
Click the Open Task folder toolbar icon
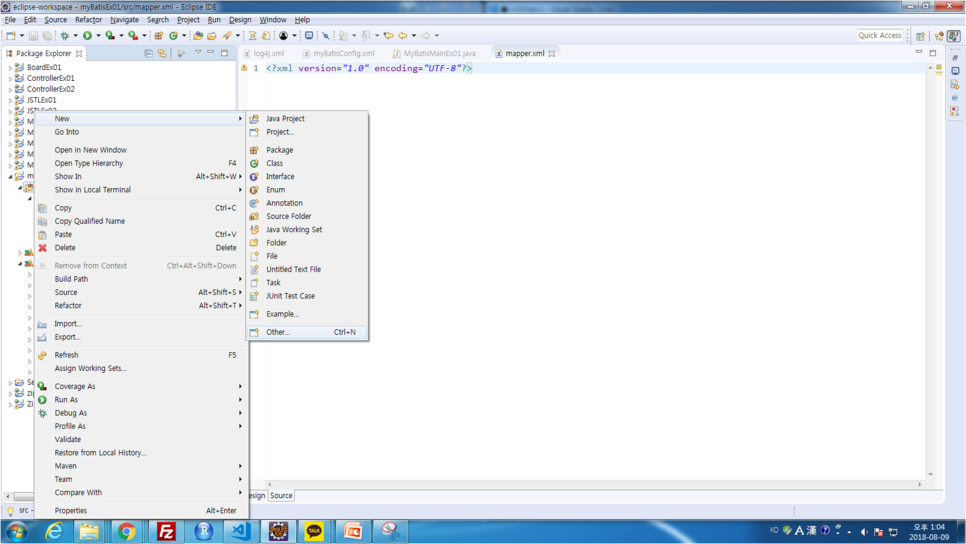click(212, 36)
